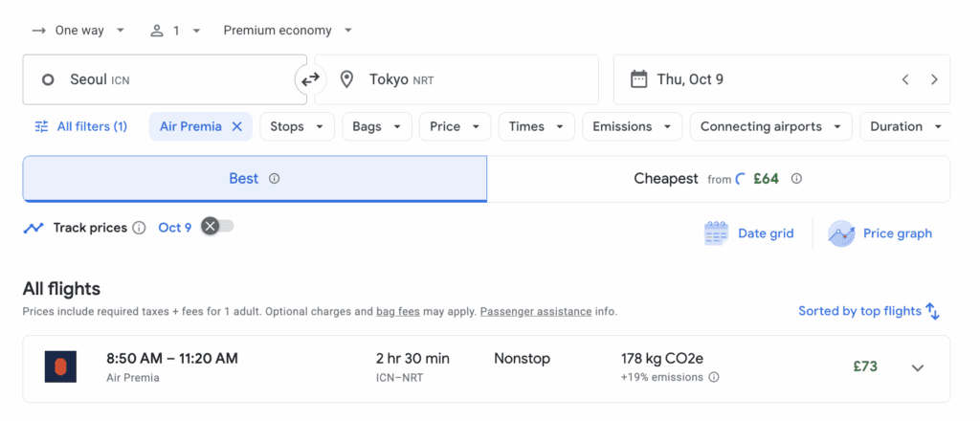Click the Seoul ICN origin field
Image resolution: width=980 pixels, height=421 pixels.
pos(163,79)
